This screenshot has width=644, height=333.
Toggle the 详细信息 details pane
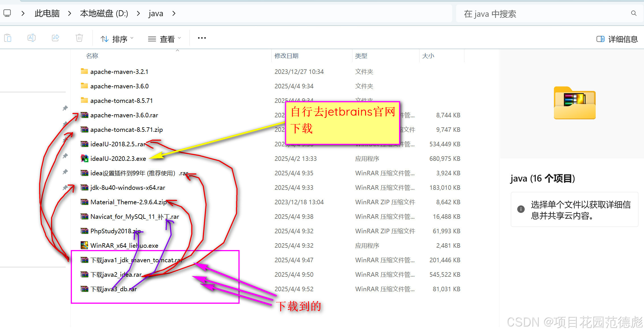coord(617,39)
